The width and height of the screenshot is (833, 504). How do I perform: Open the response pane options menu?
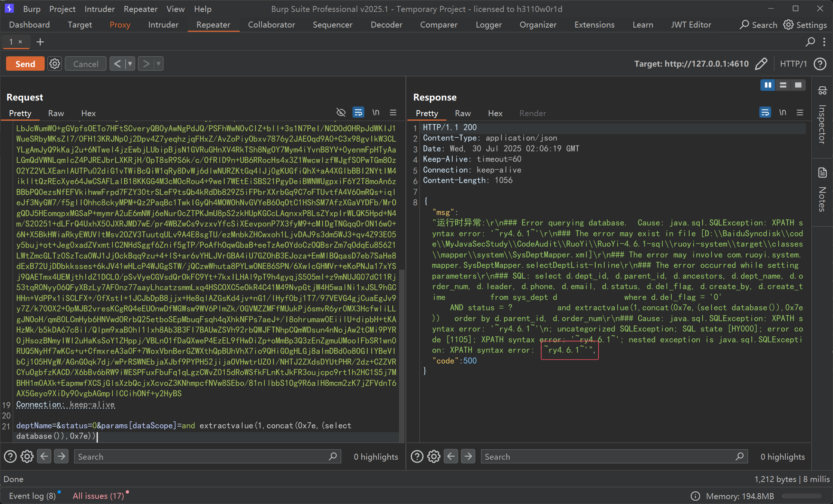800,112
